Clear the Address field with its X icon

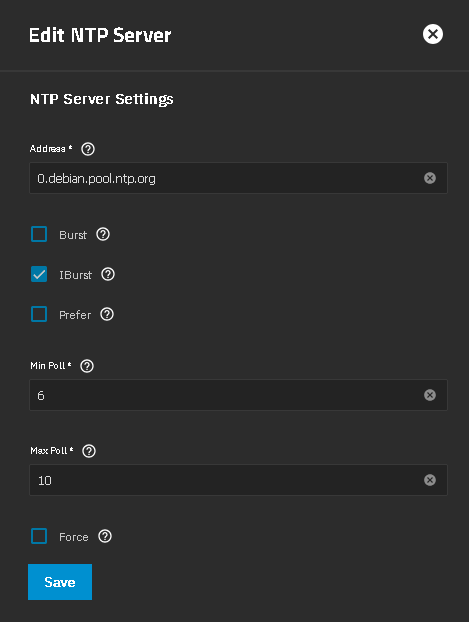[x=430, y=178]
